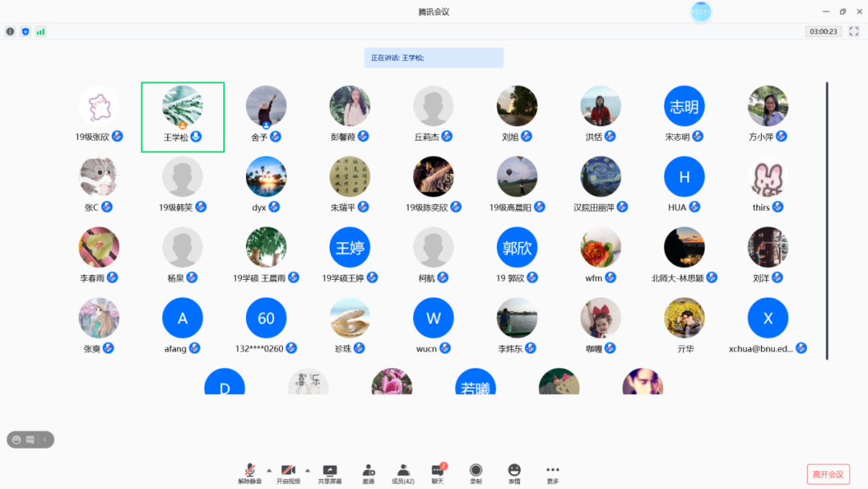This screenshot has width=868, height=489.
Task: Open the invite (邀请) participants icon
Action: point(368,472)
